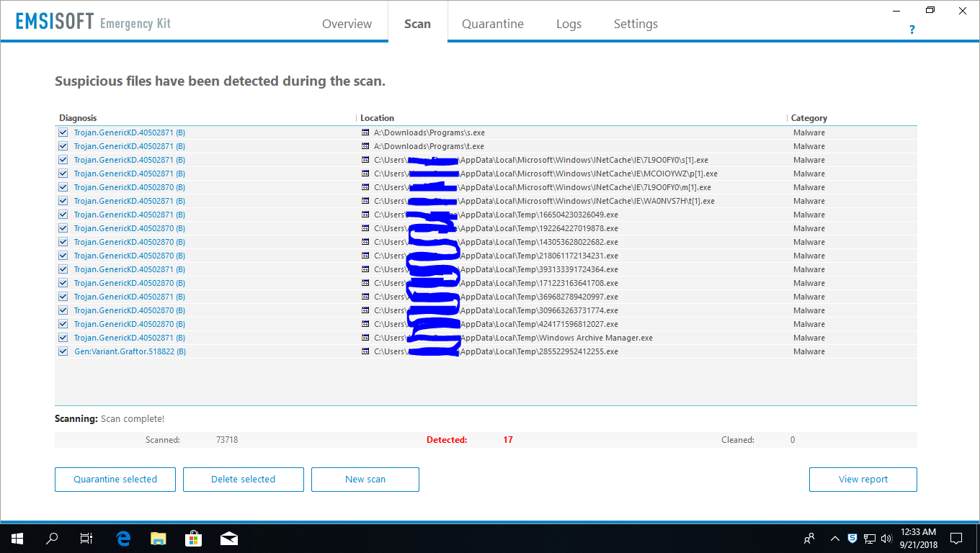Open the Trojan diagnosis link for p[1].exe

(130, 174)
